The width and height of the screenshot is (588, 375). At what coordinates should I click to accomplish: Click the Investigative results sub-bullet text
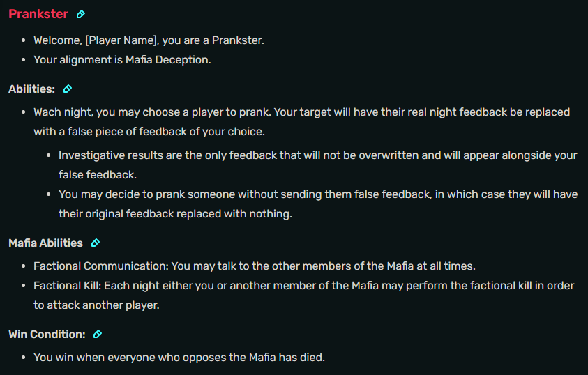click(x=317, y=164)
